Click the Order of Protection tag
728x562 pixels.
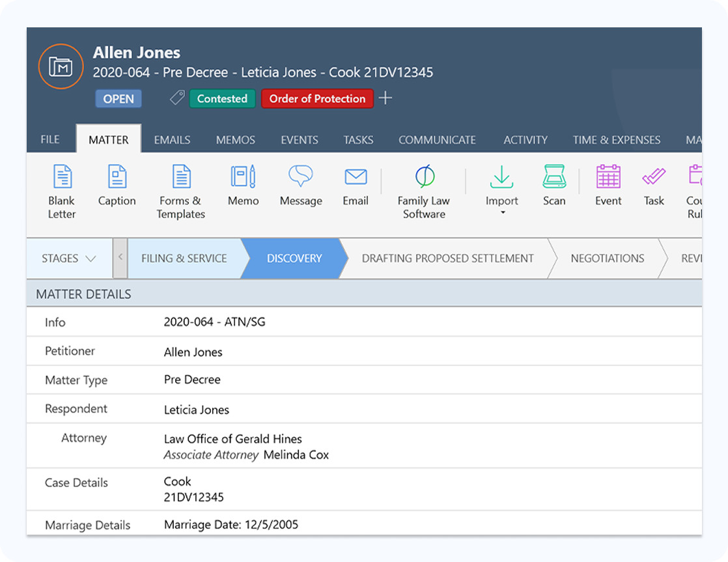click(318, 98)
